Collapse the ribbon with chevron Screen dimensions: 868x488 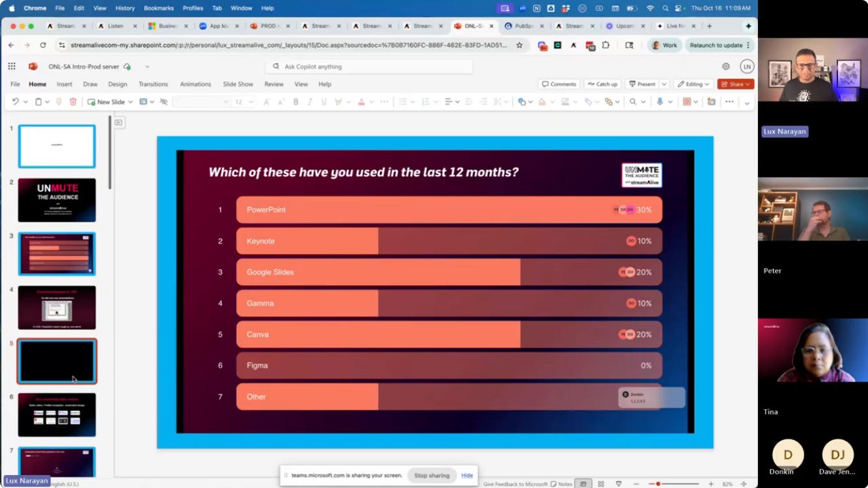tap(747, 102)
